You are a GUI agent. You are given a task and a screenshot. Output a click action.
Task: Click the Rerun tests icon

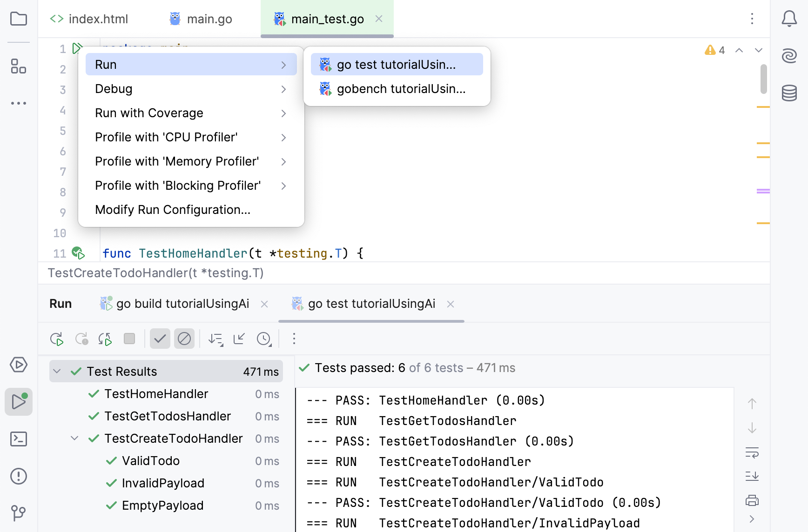57,339
